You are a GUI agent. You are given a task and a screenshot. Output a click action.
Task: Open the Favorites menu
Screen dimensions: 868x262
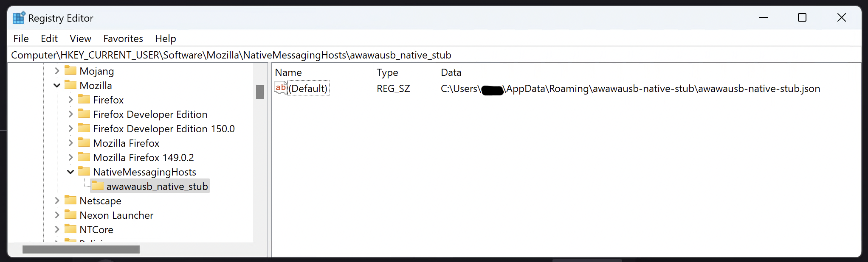pyautogui.click(x=123, y=39)
